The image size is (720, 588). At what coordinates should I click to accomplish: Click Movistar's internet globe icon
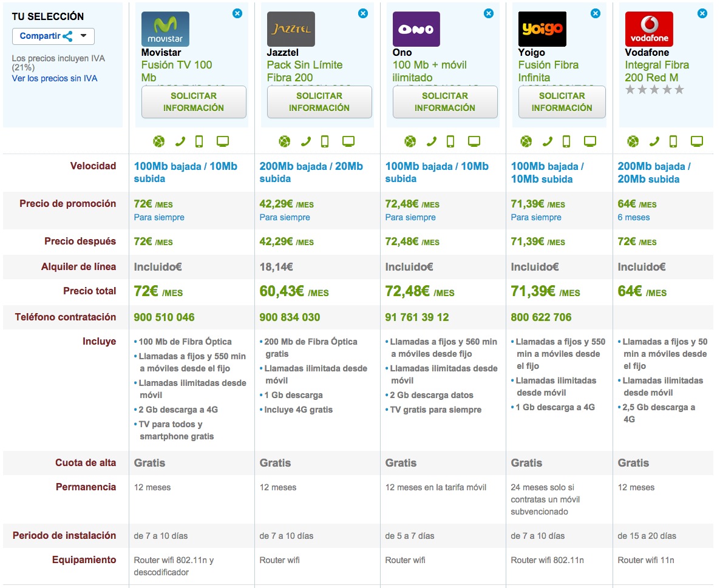159,141
